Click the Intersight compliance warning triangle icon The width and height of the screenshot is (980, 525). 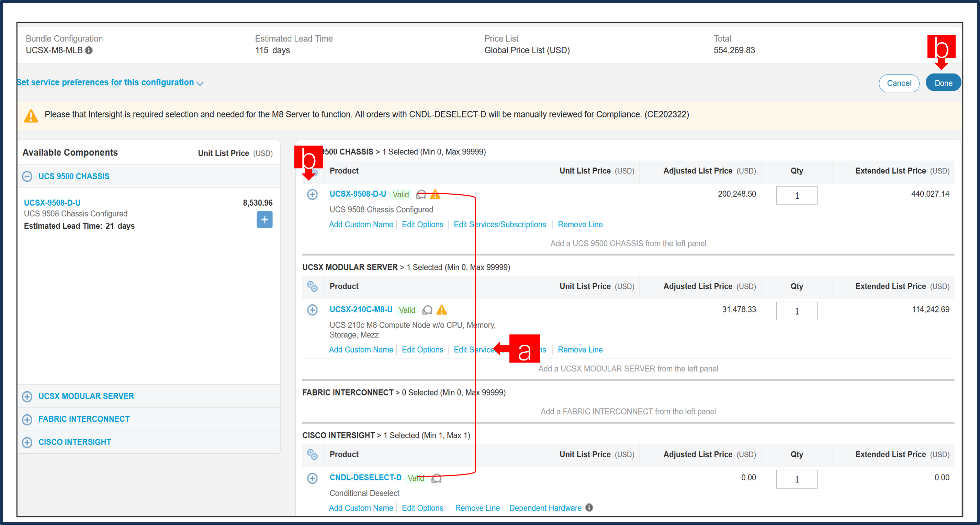point(31,116)
